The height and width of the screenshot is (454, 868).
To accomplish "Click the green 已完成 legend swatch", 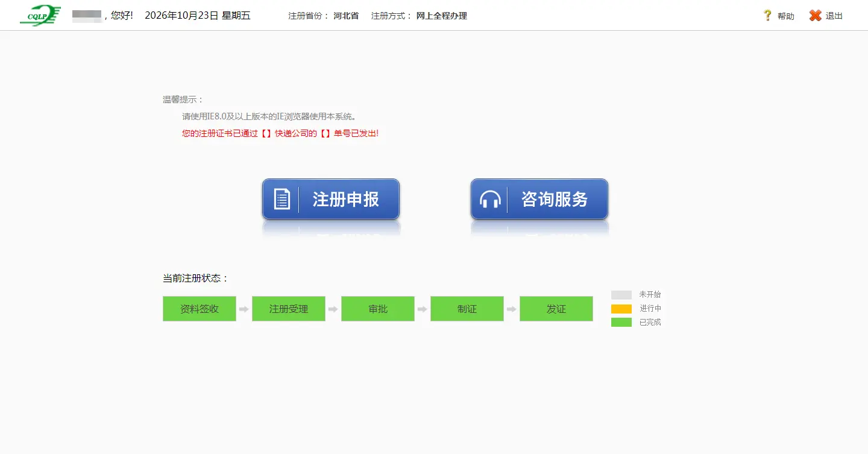I will point(621,323).
